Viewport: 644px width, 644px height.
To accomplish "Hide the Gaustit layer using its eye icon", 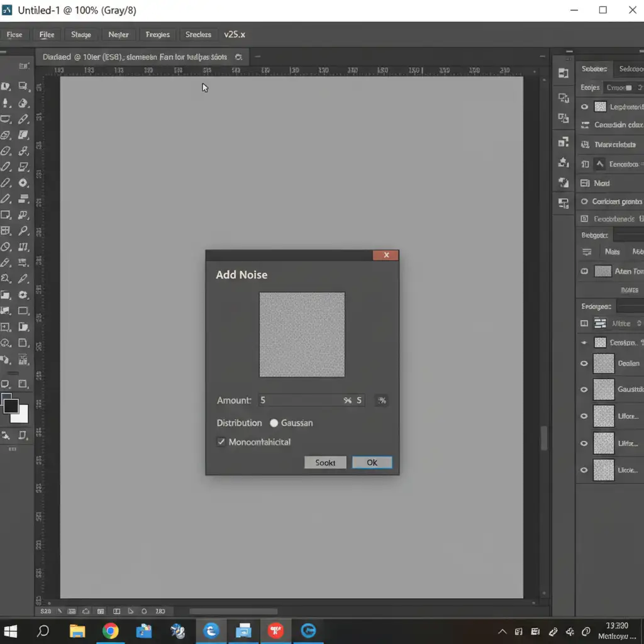I will (584, 389).
